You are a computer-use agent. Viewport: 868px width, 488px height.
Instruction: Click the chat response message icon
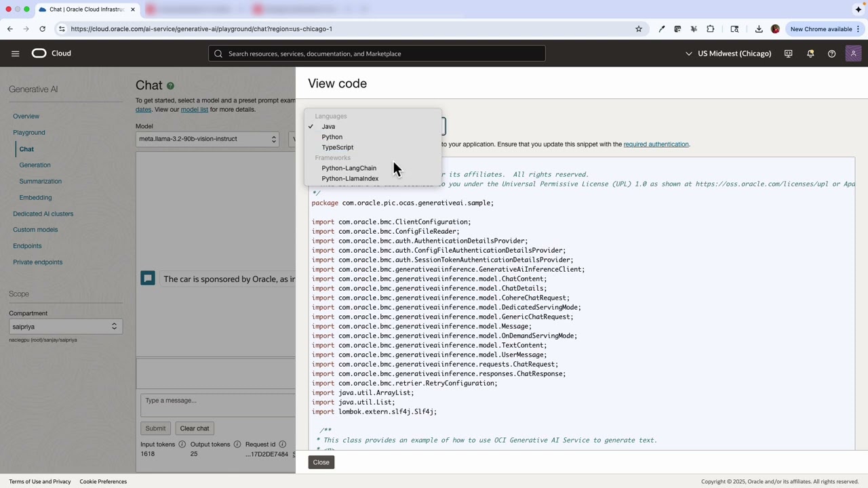[x=148, y=279]
